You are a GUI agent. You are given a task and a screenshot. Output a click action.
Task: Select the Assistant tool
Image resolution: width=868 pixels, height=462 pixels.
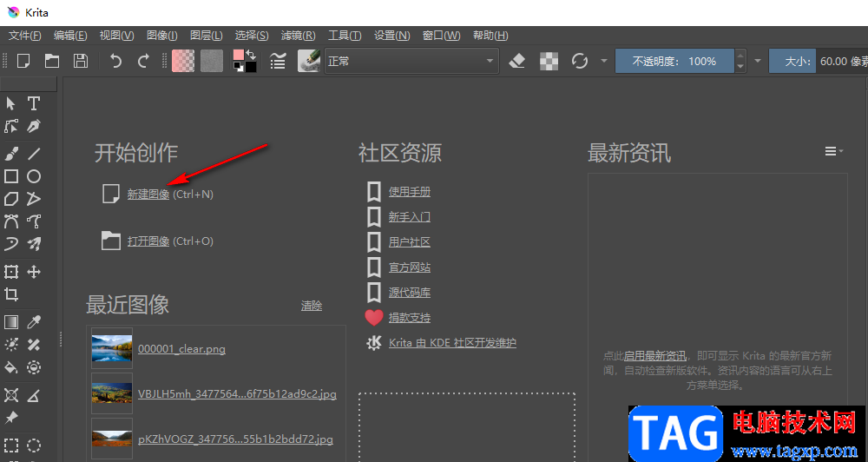[11, 395]
